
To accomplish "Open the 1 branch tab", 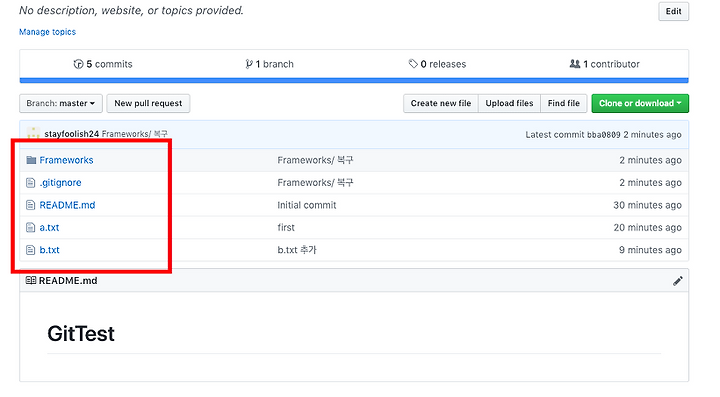I will click(270, 64).
